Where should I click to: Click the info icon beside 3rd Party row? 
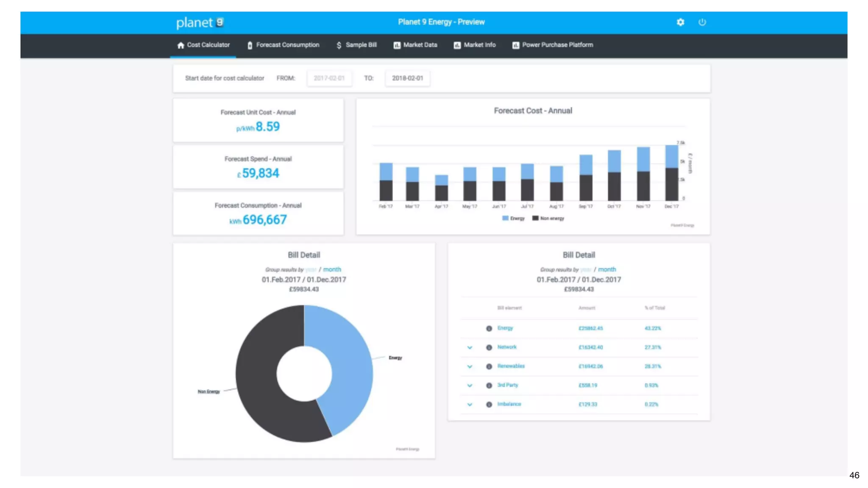[x=489, y=385]
